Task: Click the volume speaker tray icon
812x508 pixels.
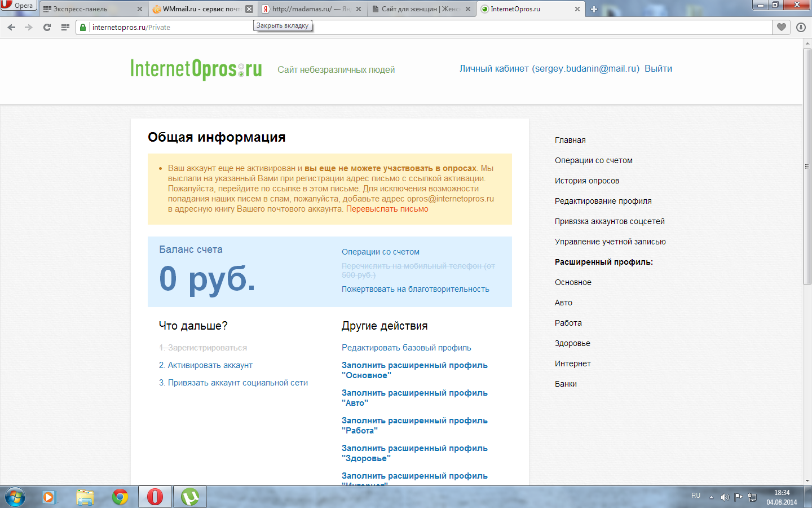Action: (x=725, y=497)
